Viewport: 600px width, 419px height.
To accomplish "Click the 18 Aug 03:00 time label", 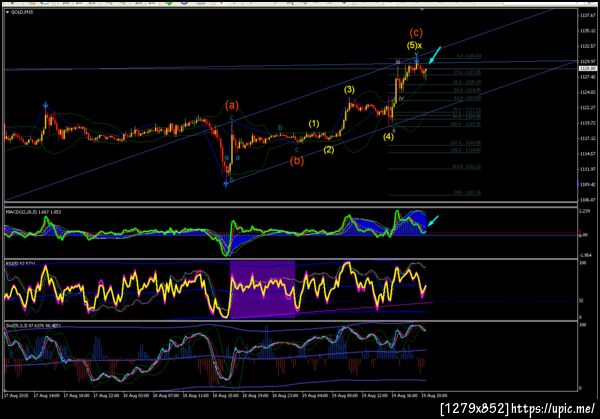I will click(136, 396).
